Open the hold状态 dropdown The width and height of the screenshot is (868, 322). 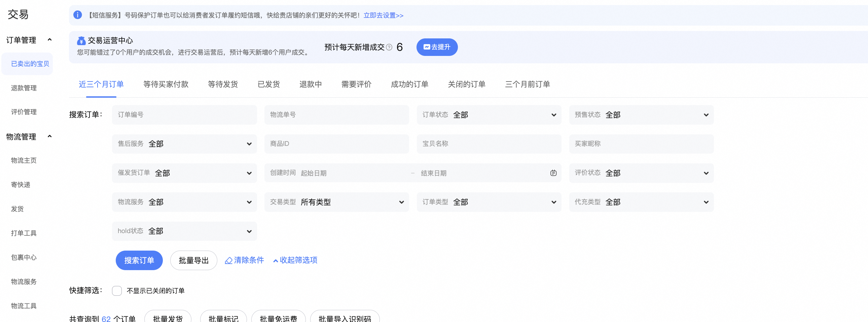pyautogui.click(x=184, y=231)
